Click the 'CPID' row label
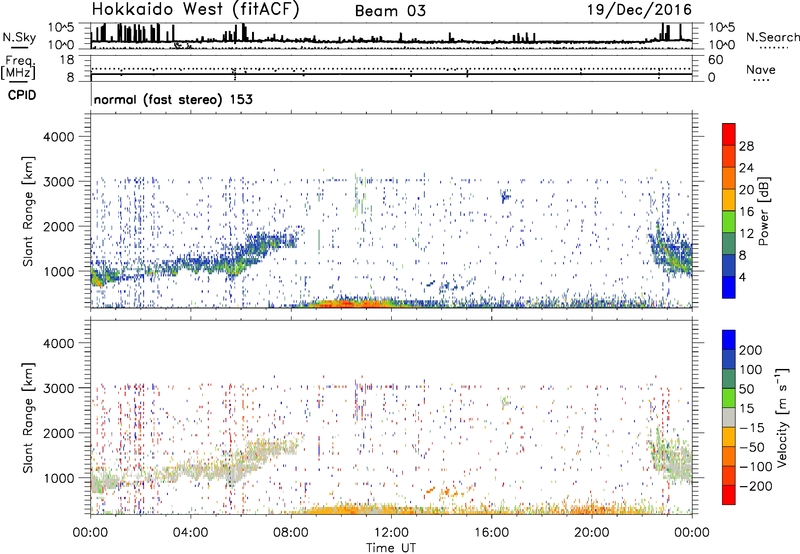 click(22, 95)
